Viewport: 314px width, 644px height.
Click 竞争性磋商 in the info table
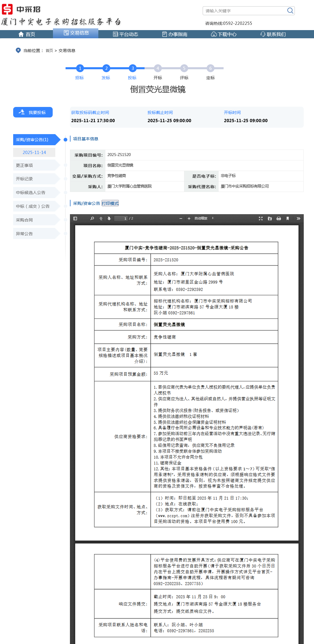[x=116, y=176]
